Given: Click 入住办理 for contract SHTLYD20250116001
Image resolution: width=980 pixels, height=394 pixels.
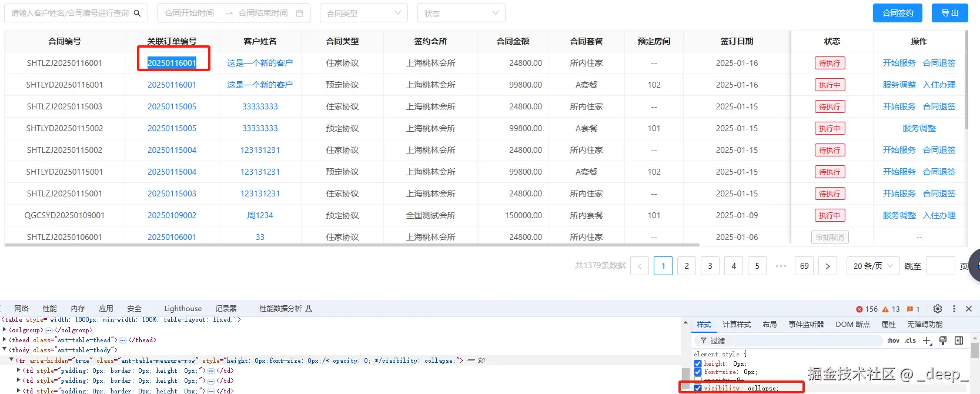Looking at the screenshot, I should tap(939, 85).
